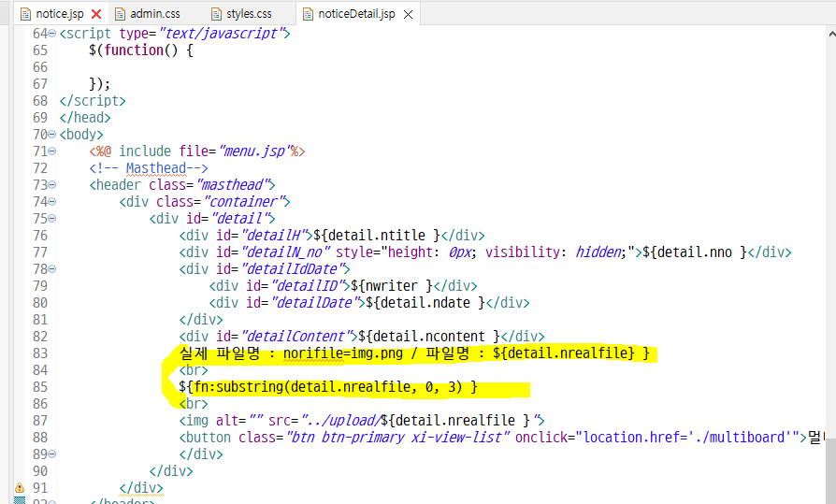Image resolution: width=836 pixels, height=504 pixels.
Task: Collapse the script block at line 64
Action: click(x=52, y=34)
